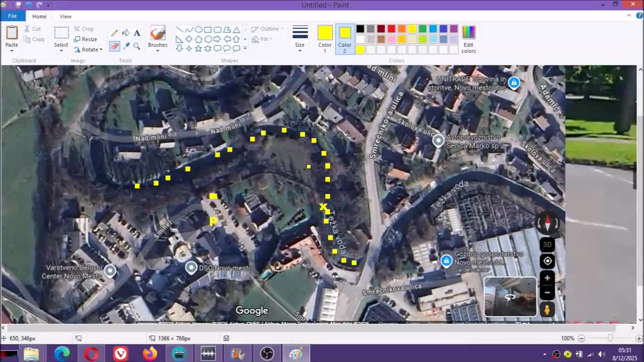Adjust the zoom slider handle
Screen dimensions: 644x362
(610, 338)
